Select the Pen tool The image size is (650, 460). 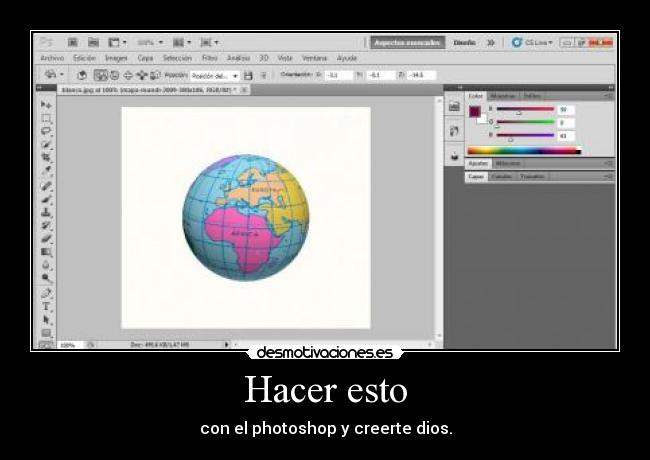tap(46, 294)
